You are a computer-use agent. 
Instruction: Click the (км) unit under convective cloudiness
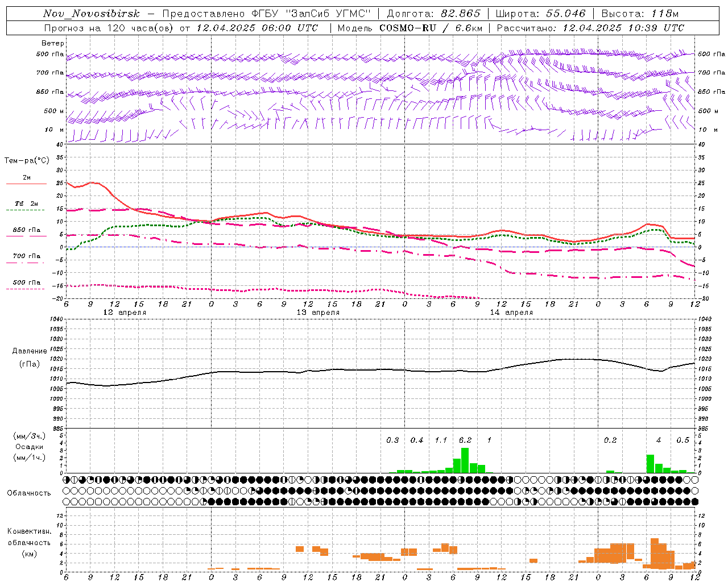pos(30,553)
